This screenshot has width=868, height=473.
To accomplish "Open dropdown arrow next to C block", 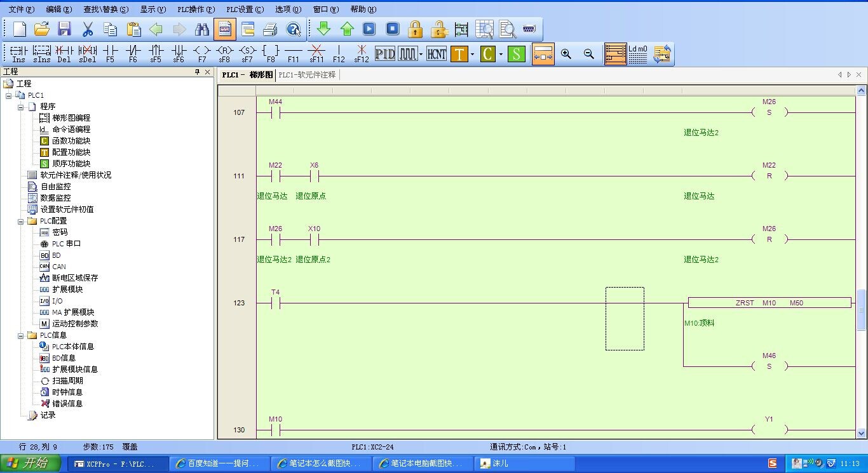I will [x=501, y=55].
